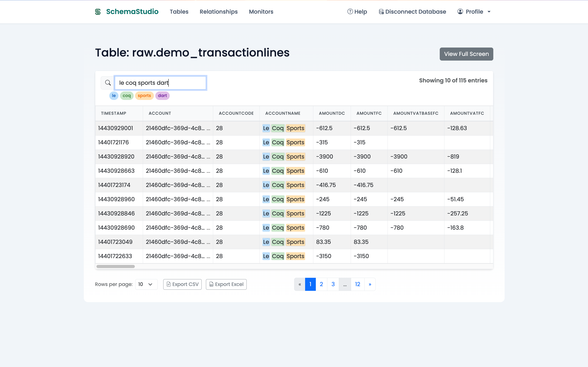This screenshot has width=588, height=367.
Task: Click the Help question mark icon
Action: click(350, 12)
